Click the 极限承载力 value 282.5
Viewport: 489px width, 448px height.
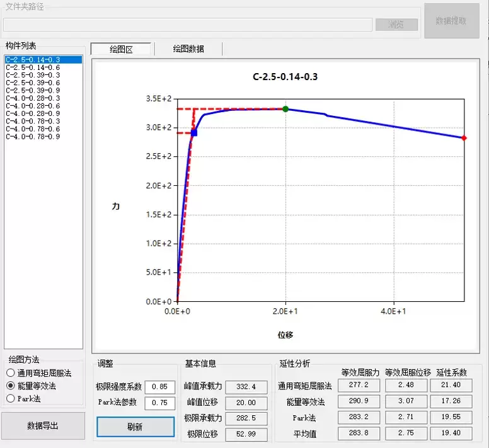(246, 418)
